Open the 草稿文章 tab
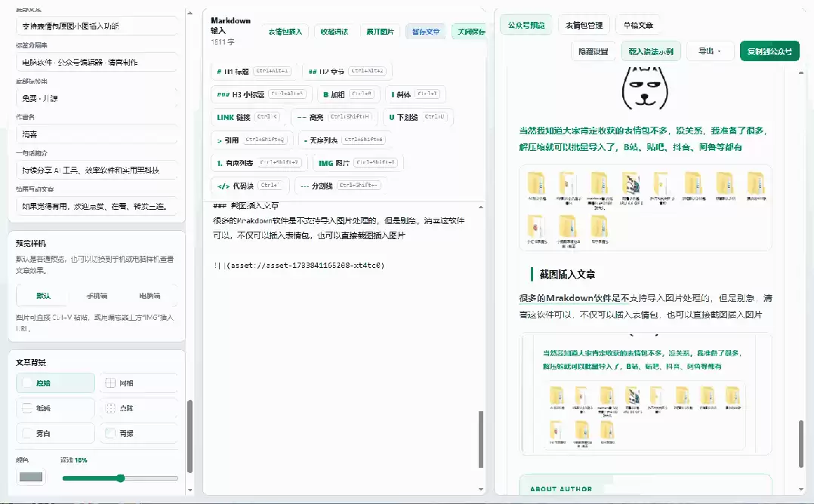 pyautogui.click(x=639, y=25)
